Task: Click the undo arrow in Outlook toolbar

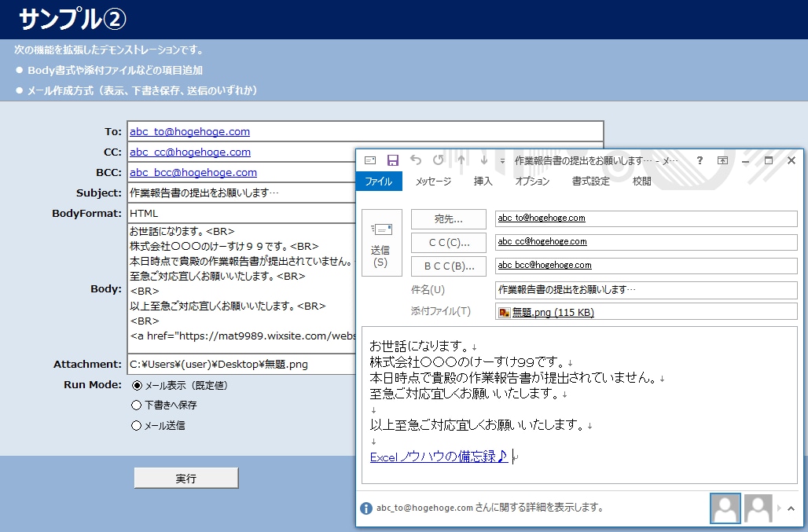Action: click(x=415, y=160)
